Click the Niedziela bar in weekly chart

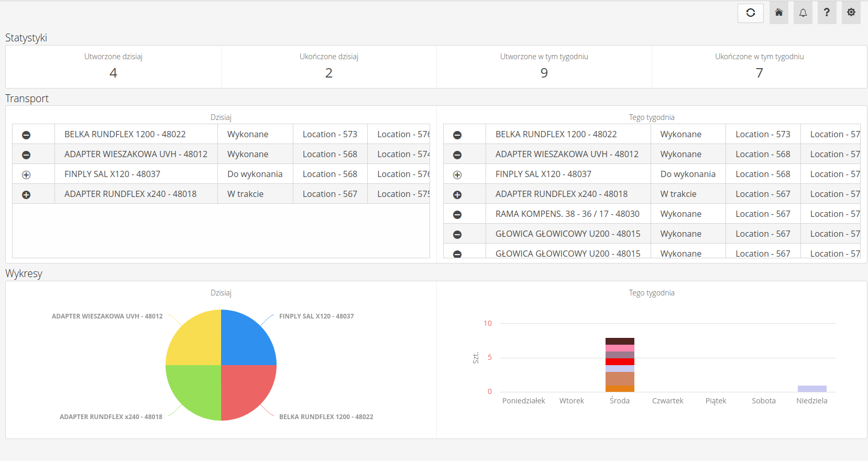tap(812, 389)
